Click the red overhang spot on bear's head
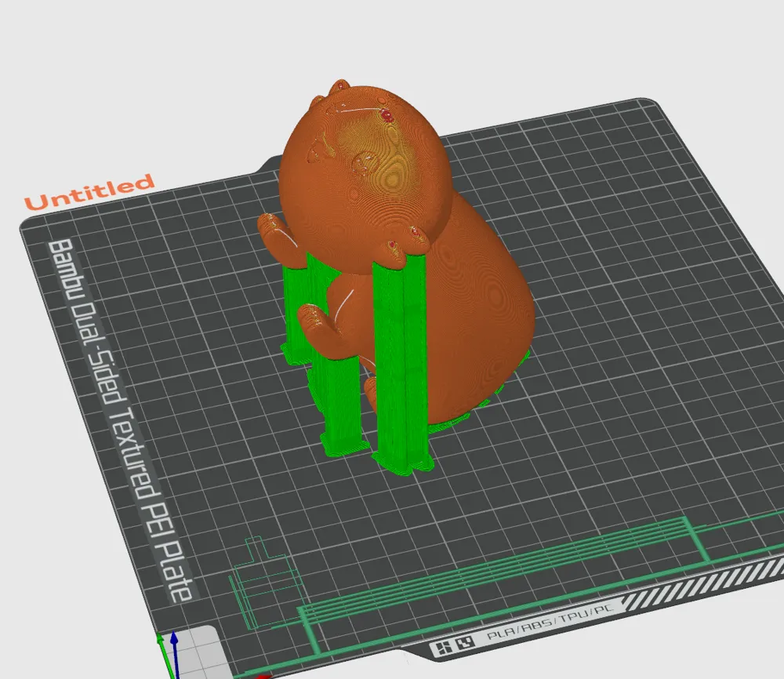The height and width of the screenshot is (679, 784). [x=387, y=116]
